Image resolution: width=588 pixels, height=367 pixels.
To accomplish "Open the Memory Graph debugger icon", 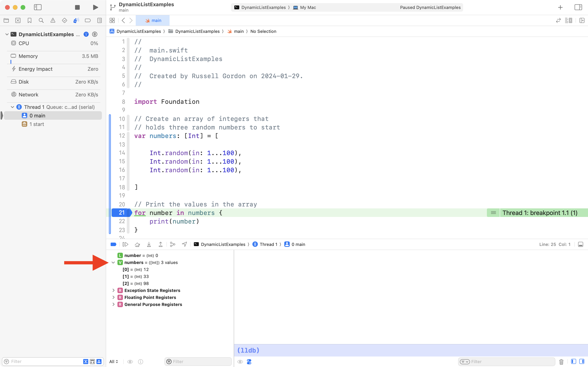I will coord(172,244).
